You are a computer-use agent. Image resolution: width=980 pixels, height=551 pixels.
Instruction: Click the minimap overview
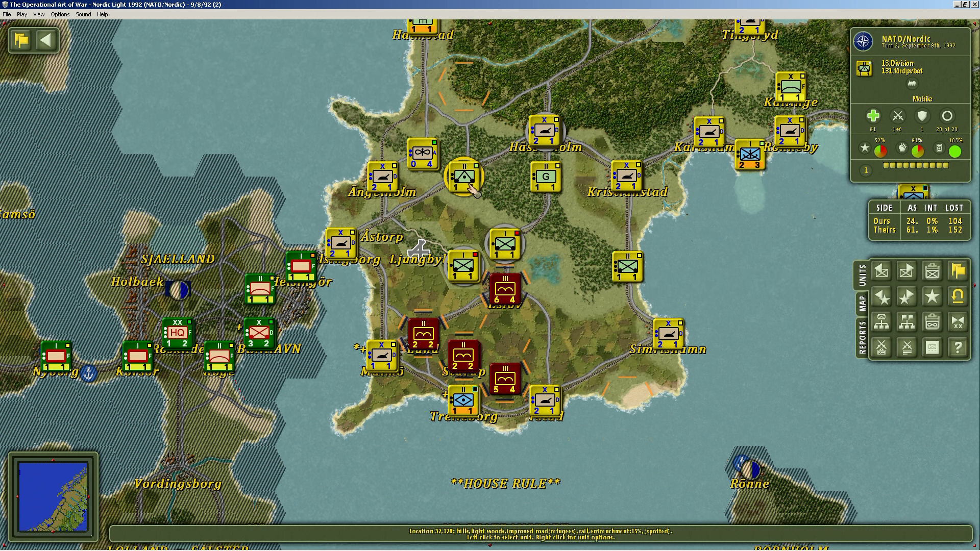53,497
